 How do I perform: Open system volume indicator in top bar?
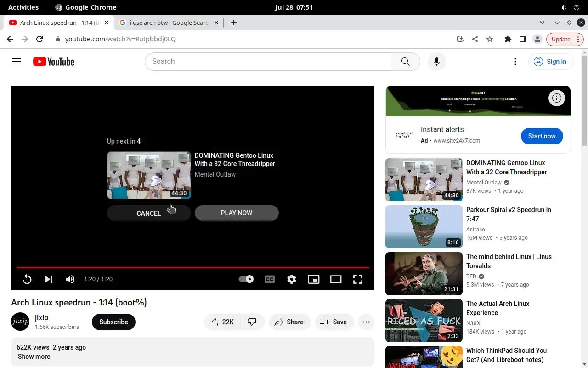[x=564, y=7]
